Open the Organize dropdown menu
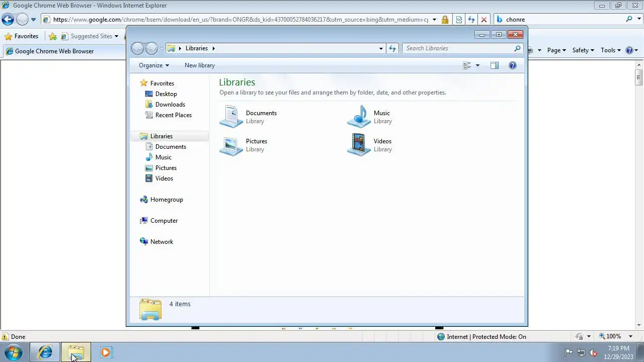 [154, 65]
